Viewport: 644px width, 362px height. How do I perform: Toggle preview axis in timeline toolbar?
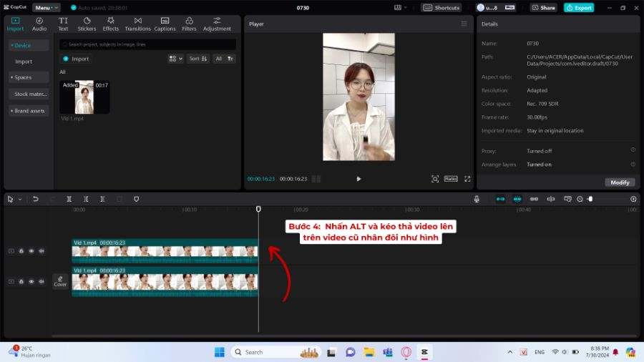[x=551, y=199]
